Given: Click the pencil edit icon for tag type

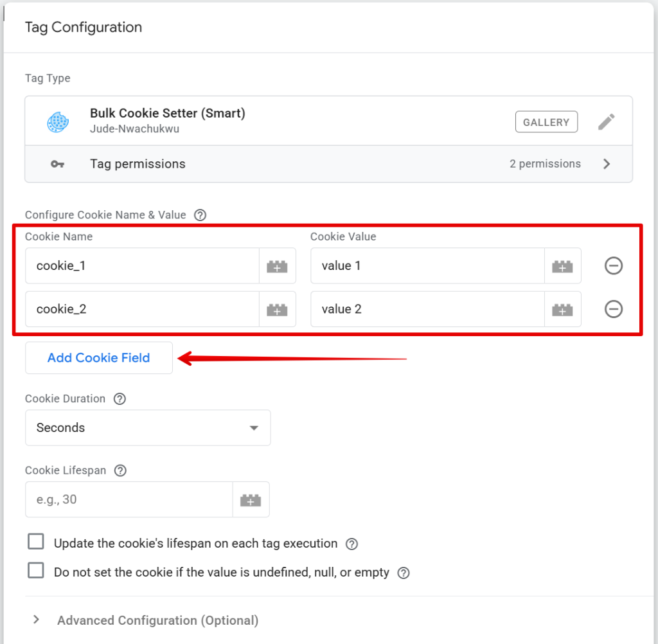Looking at the screenshot, I should (x=606, y=121).
